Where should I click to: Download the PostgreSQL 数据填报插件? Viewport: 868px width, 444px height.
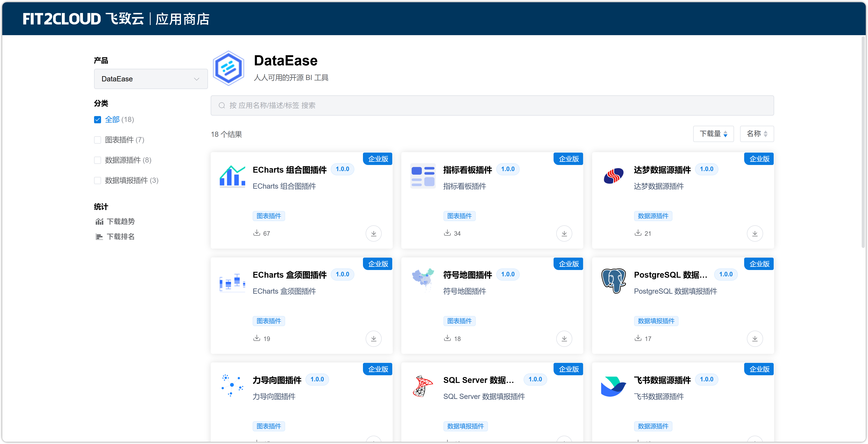point(755,339)
